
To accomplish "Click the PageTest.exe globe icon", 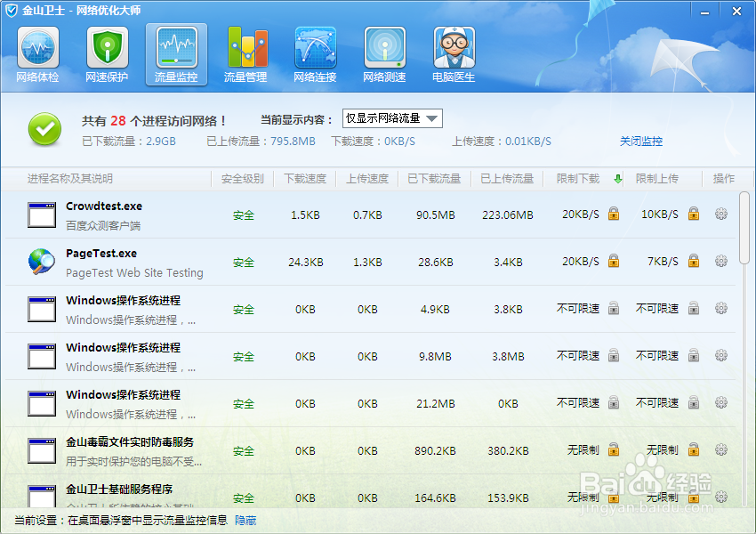I will point(42,261).
